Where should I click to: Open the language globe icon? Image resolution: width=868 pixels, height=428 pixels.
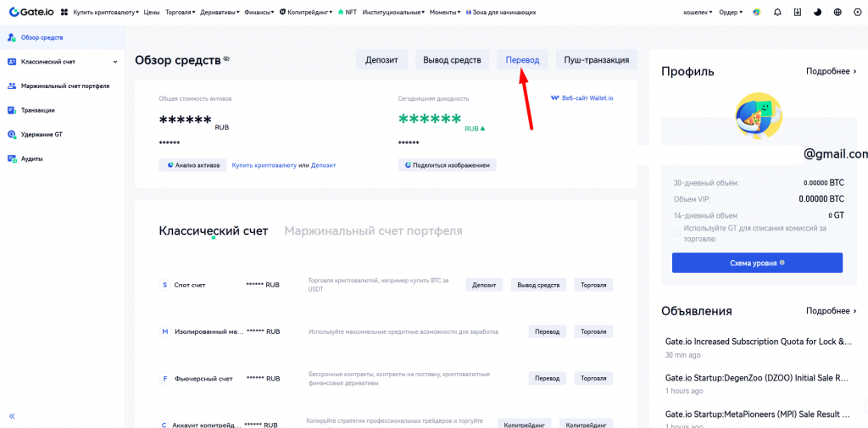click(837, 13)
